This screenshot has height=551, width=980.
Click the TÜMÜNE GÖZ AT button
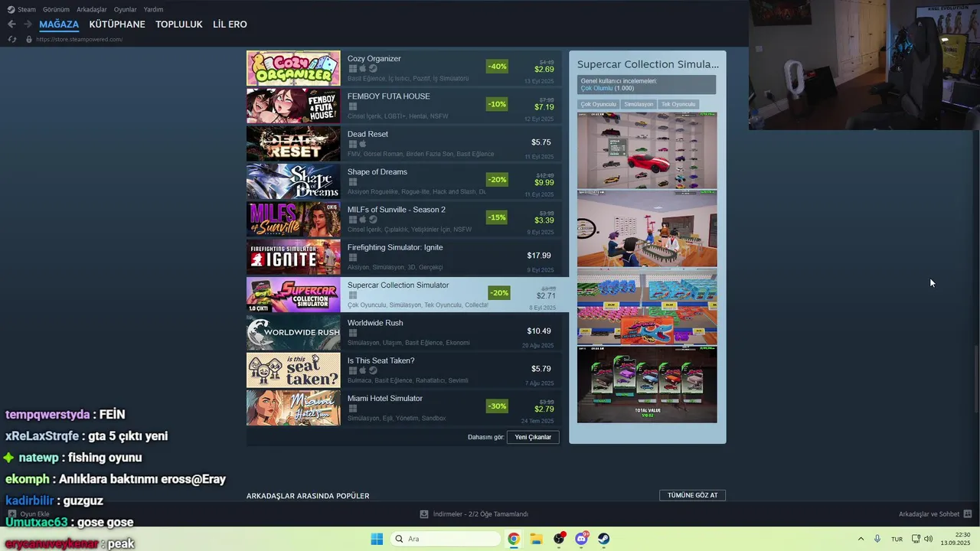pos(692,495)
